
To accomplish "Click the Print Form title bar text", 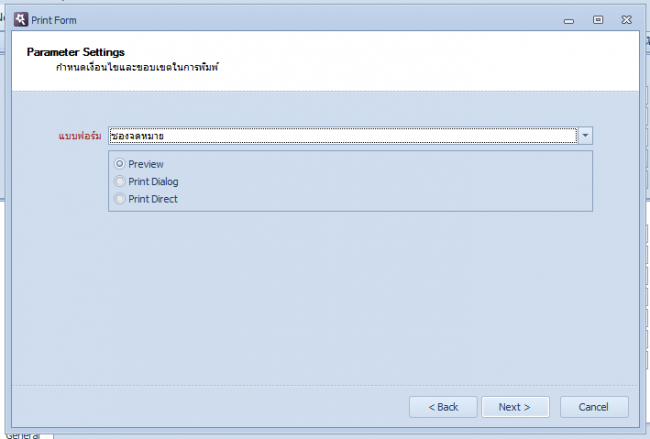I will pos(54,20).
